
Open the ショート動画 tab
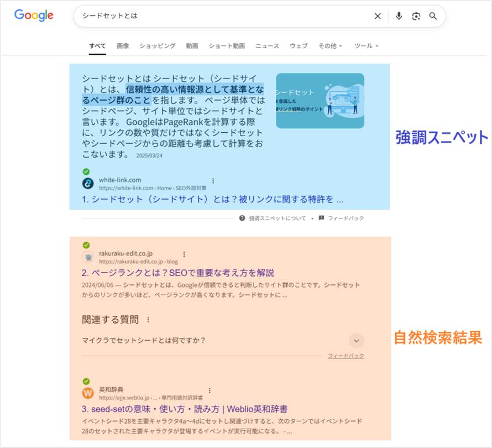tap(227, 46)
